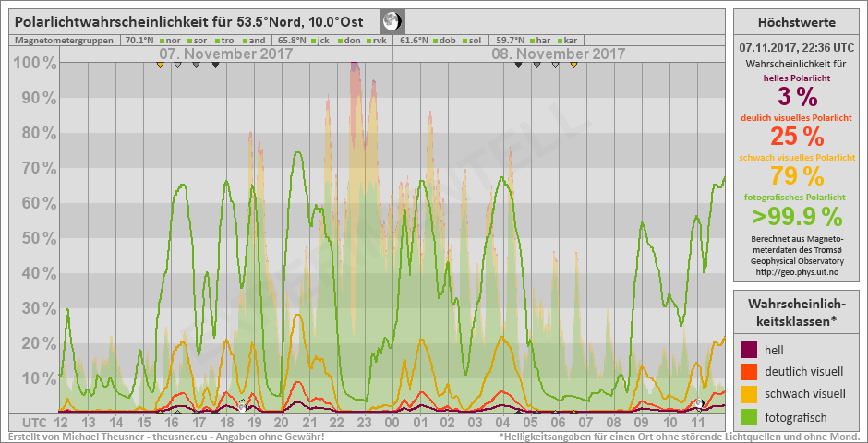The width and height of the screenshot is (868, 443).
Task: Click the >99.9 % photographic aurora value
Action: 796,217
